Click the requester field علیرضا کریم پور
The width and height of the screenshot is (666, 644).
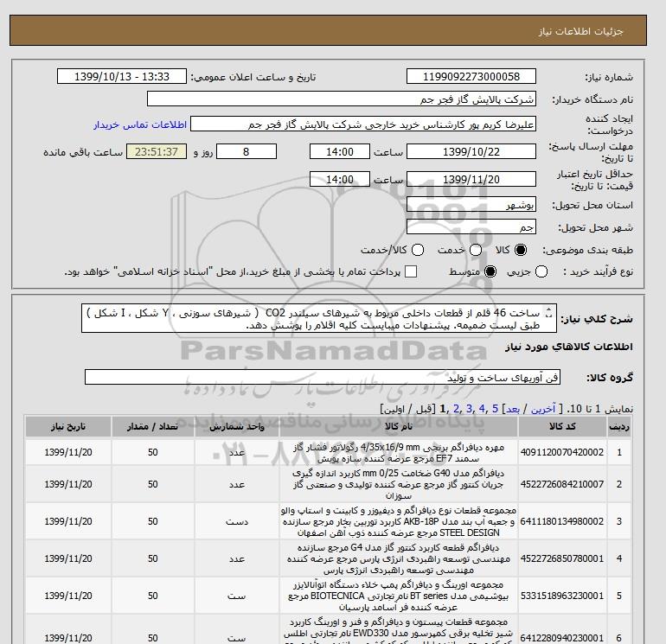pyautogui.click(x=362, y=124)
